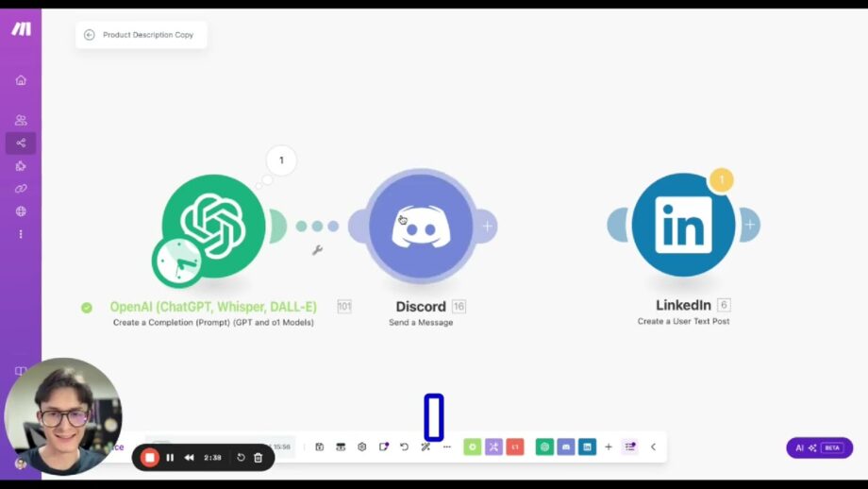Open the log list toolbar icon
Viewport: 868px width, 489px height.
(630, 447)
